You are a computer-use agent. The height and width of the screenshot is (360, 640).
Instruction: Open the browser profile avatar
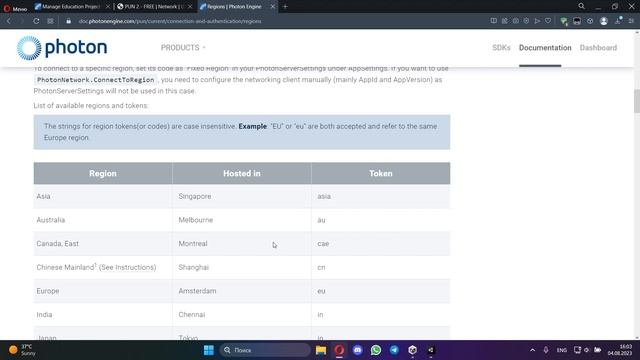pos(604,21)
